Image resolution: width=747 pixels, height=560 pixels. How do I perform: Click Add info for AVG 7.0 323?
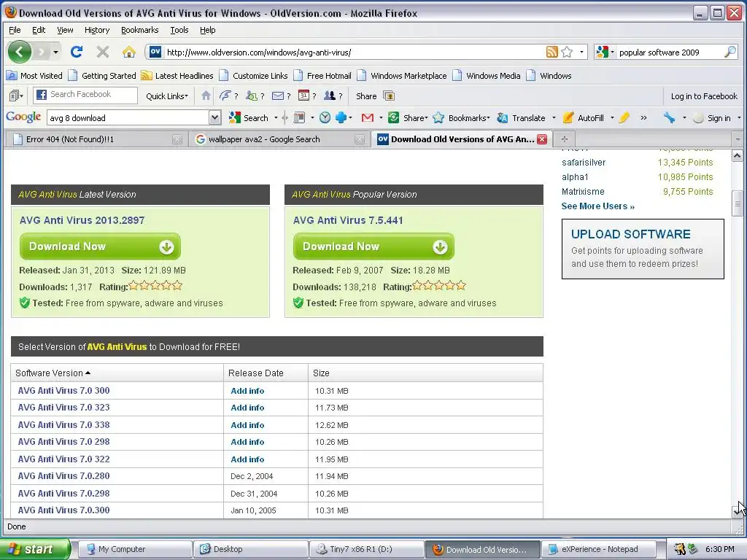tap(247, 408)
